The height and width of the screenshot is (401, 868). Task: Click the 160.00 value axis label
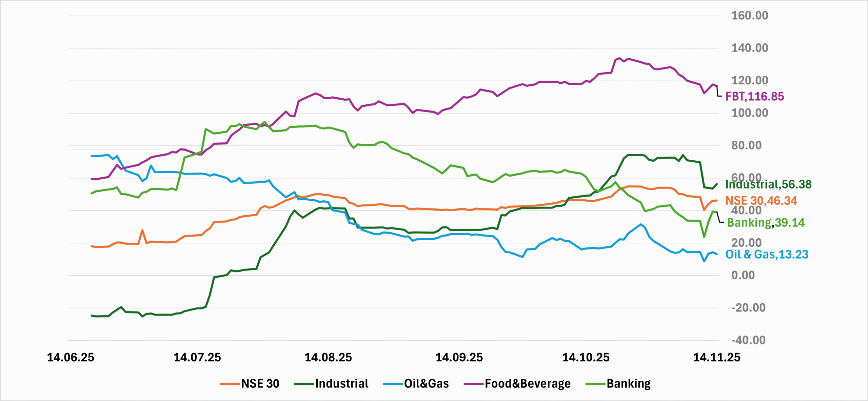[x=750, y=16]
